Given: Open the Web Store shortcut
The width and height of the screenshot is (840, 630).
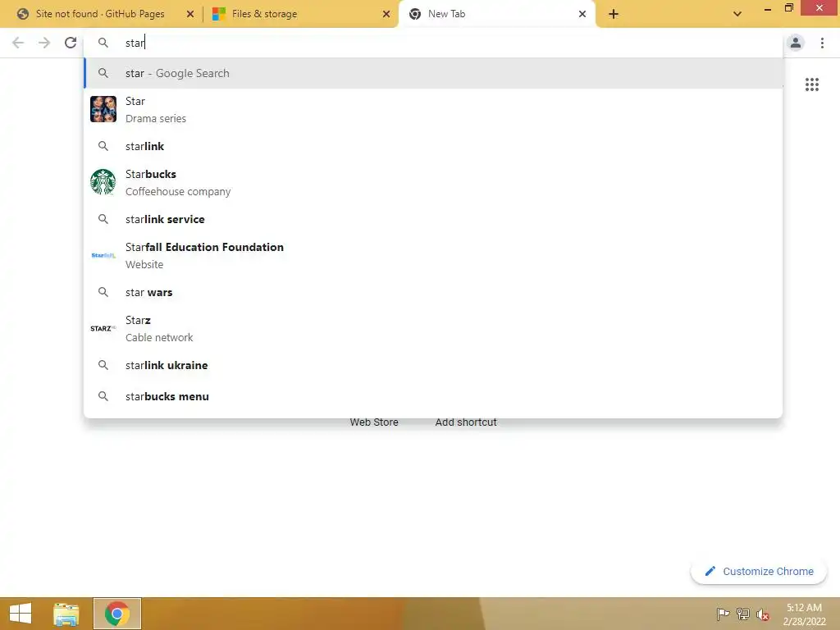Looking at the screenshot, I should [x=374, y=422].
